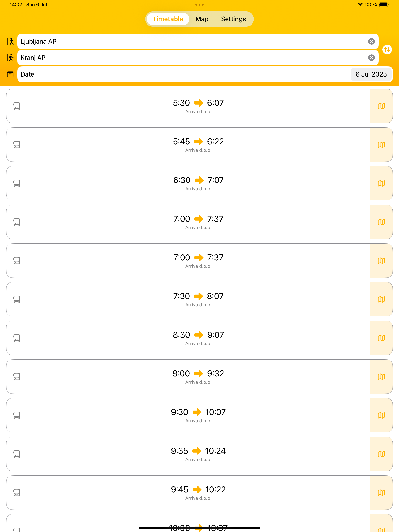
Task: Open the 6 Jul 2025 date picker
Action: click(x=371, y=74)
